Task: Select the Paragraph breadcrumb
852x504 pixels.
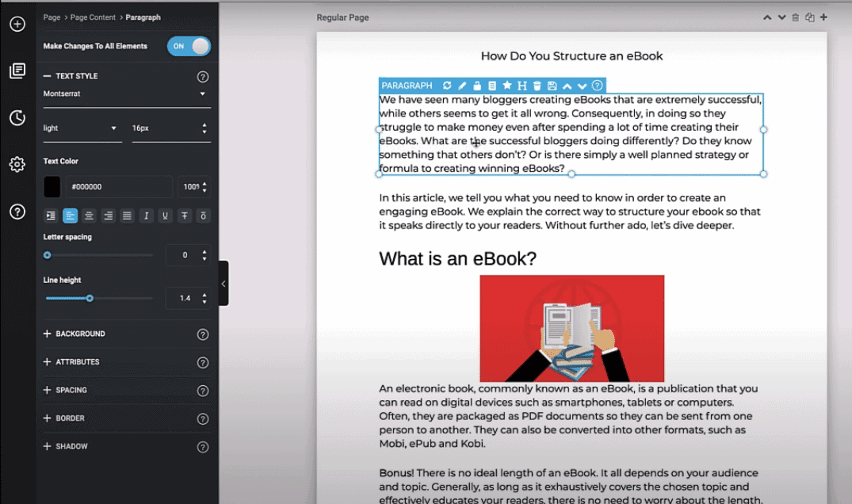Action: 143,17
